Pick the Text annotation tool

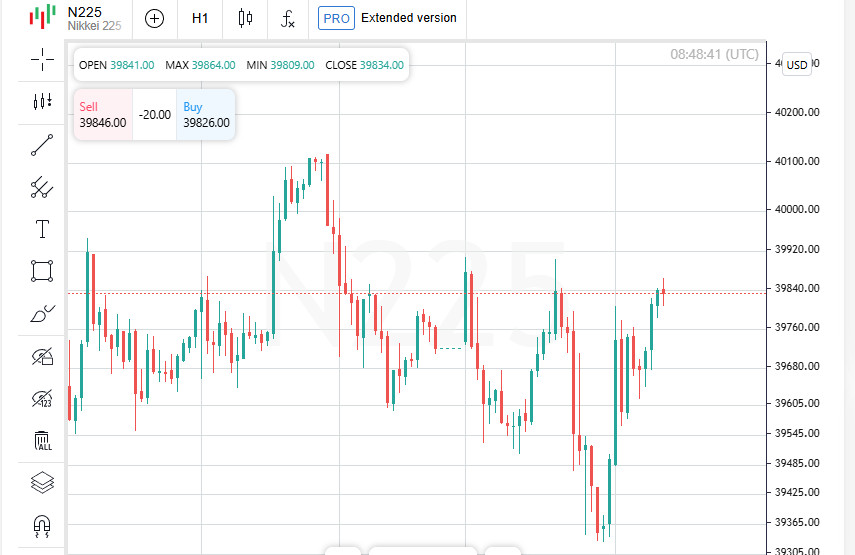point(42,229)
